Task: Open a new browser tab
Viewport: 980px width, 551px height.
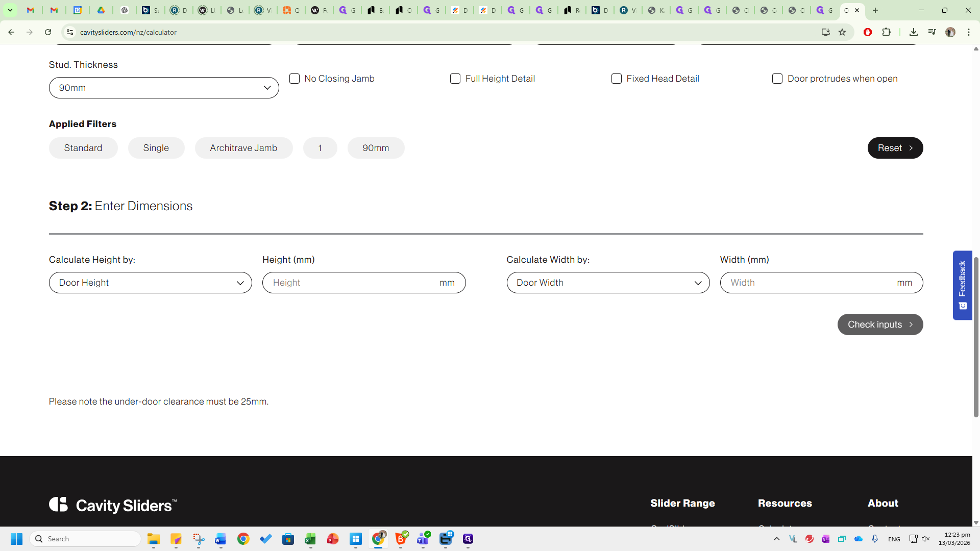Action: [x=875, y=10]
